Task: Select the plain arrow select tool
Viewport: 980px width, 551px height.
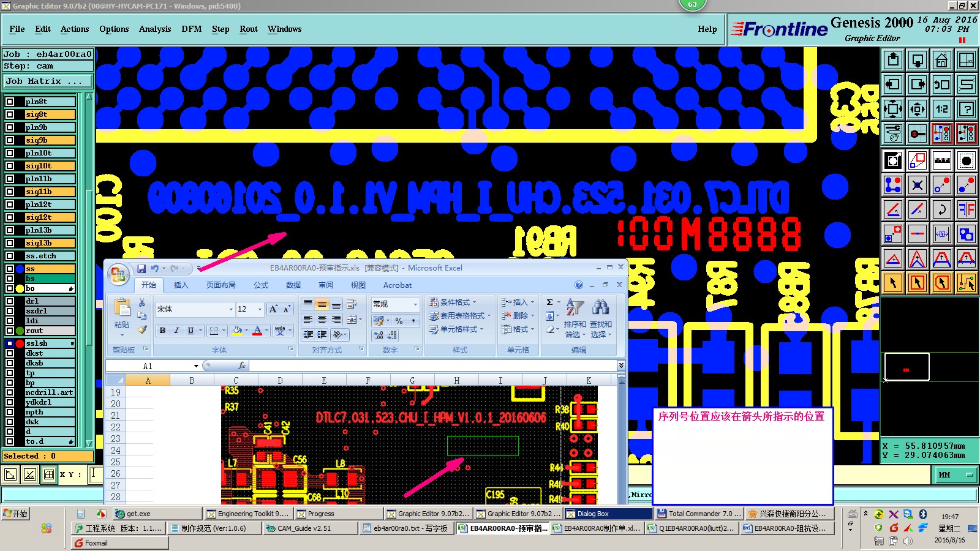Action: tap(893, 283)
